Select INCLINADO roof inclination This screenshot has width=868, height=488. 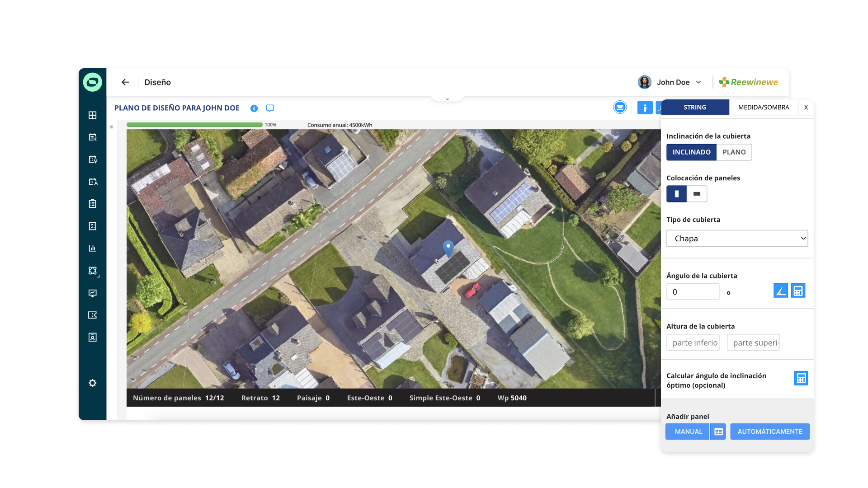691,152
